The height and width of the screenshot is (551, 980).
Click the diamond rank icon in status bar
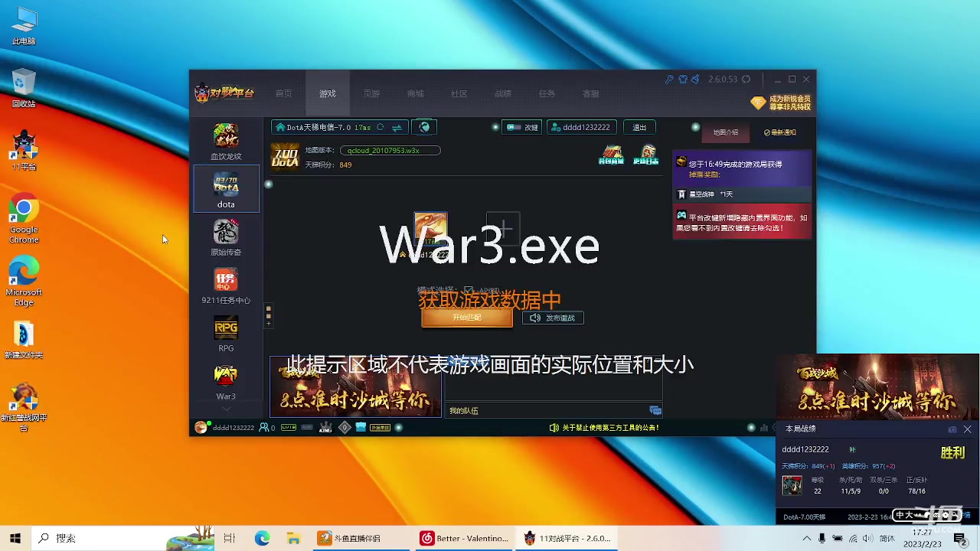click(345, 428)
